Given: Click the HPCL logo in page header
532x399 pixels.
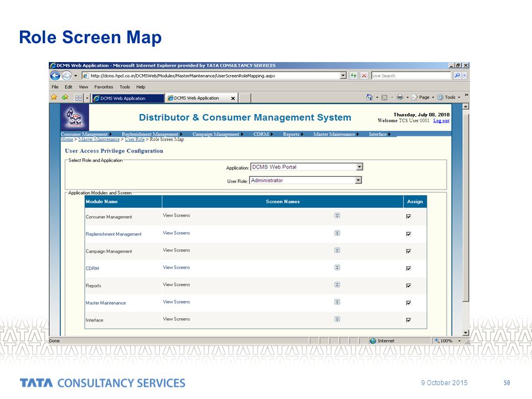Looking at the screenshot, I should (75, 117).
